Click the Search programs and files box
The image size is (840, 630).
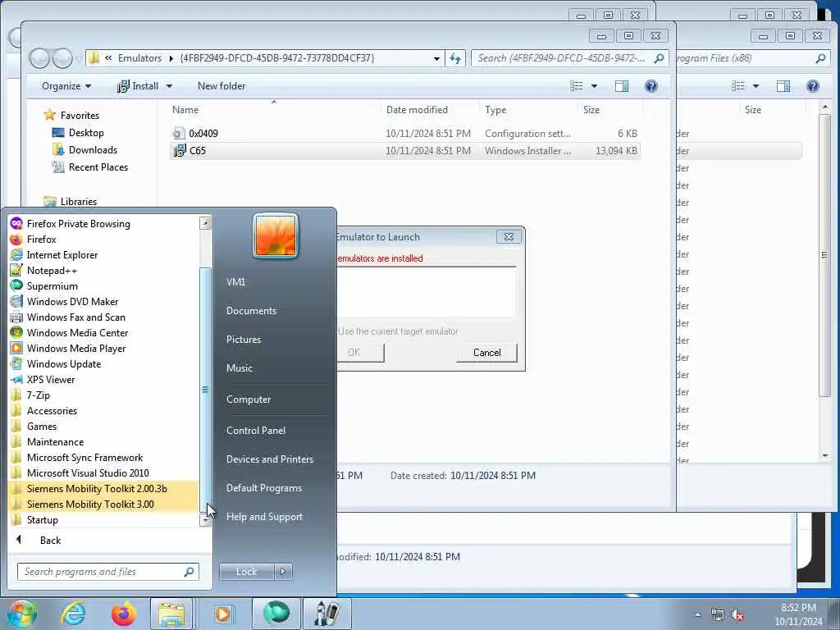[107, 572]
